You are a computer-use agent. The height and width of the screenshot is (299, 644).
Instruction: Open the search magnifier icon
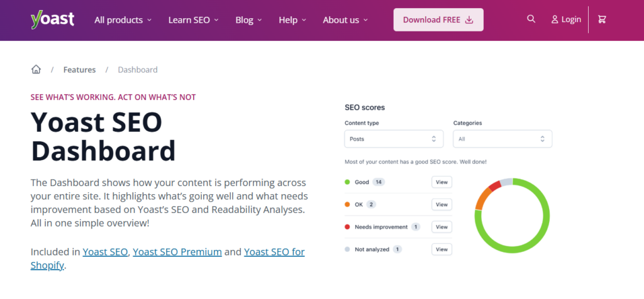click(531, 19)
